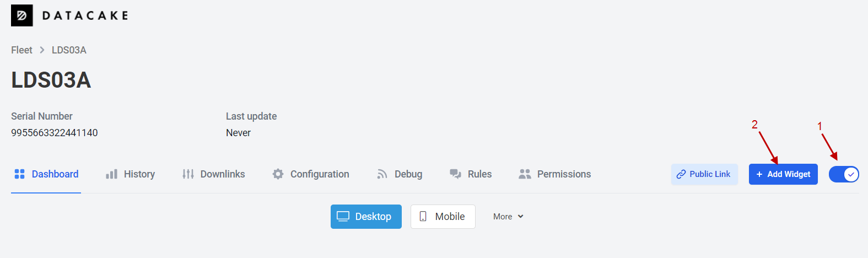Click the Add Widget button
The height and width of the screenshot is (258, 868).
pos(783,174)
